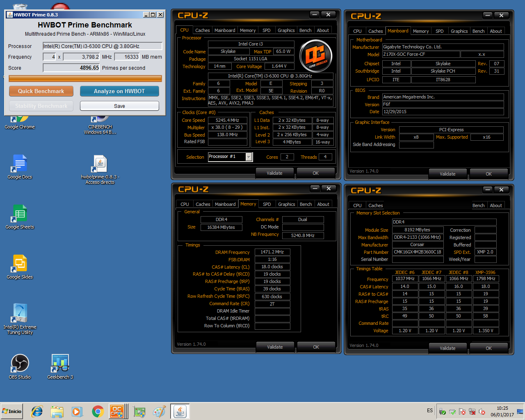Click the OC Super Overclock logo in CPU-Z
The width and height of the screenshot is (525, 420).
click(x=316, y=56)
